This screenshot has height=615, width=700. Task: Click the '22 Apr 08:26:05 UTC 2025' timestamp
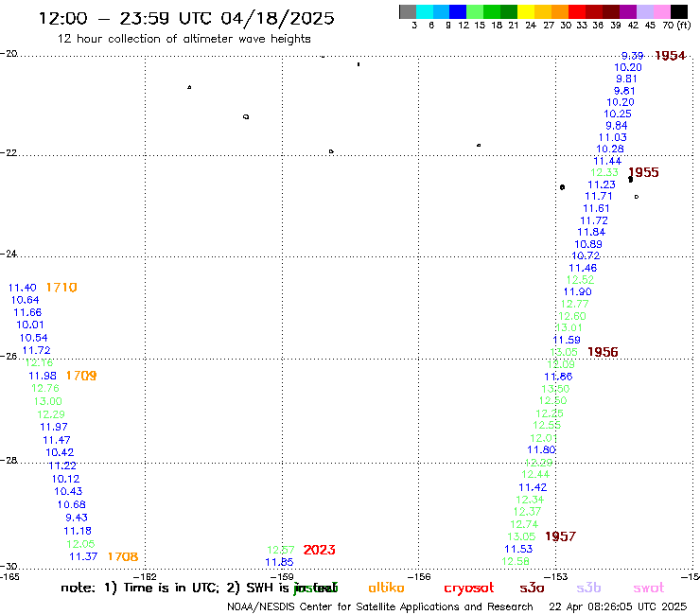(x=618, y=607)
